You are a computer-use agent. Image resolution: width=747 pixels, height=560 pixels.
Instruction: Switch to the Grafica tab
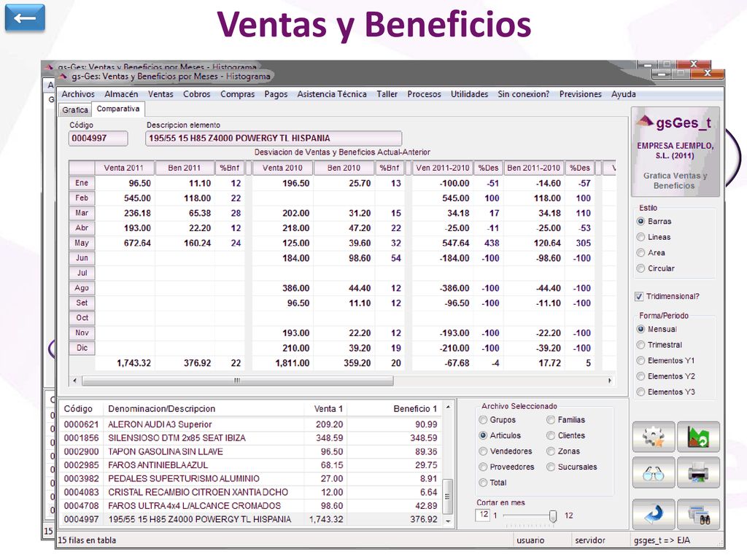click(75, 110)
